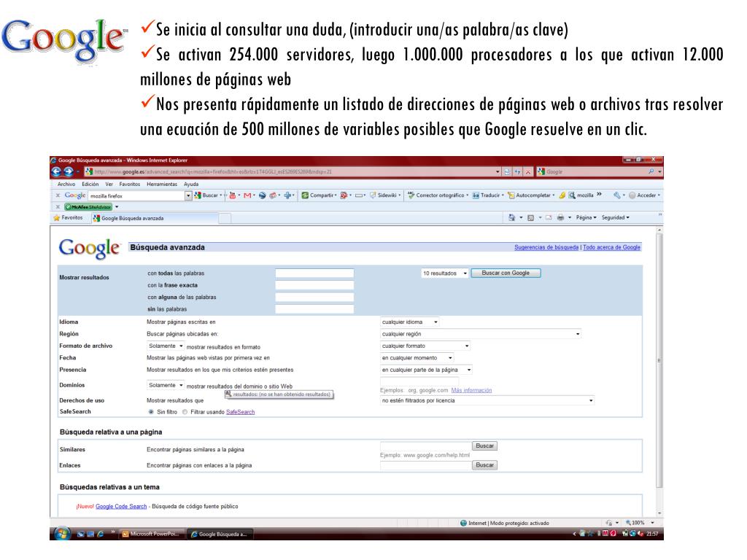Open the 'en cualquier momento' dropdown

[x=417, y=358]
